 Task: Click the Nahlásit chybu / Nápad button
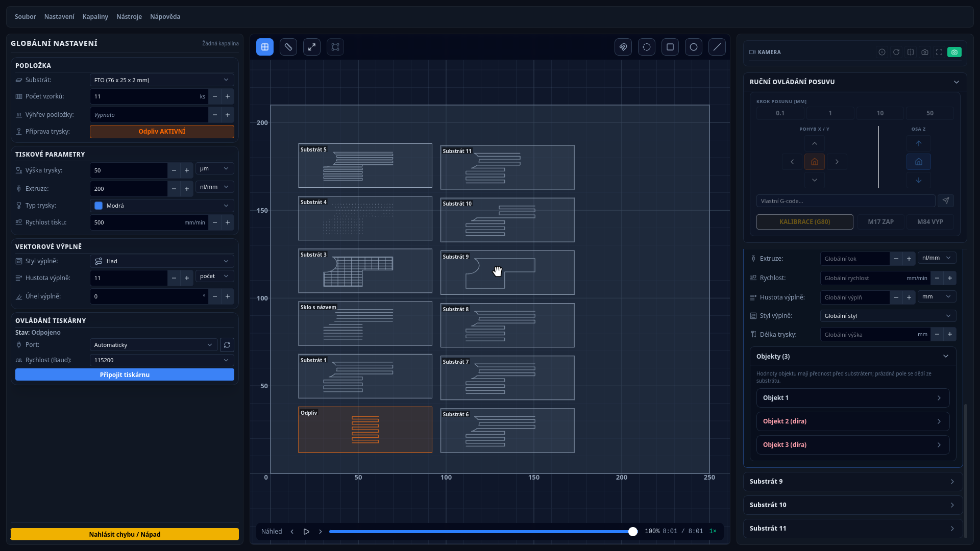[x=125, y=534]
